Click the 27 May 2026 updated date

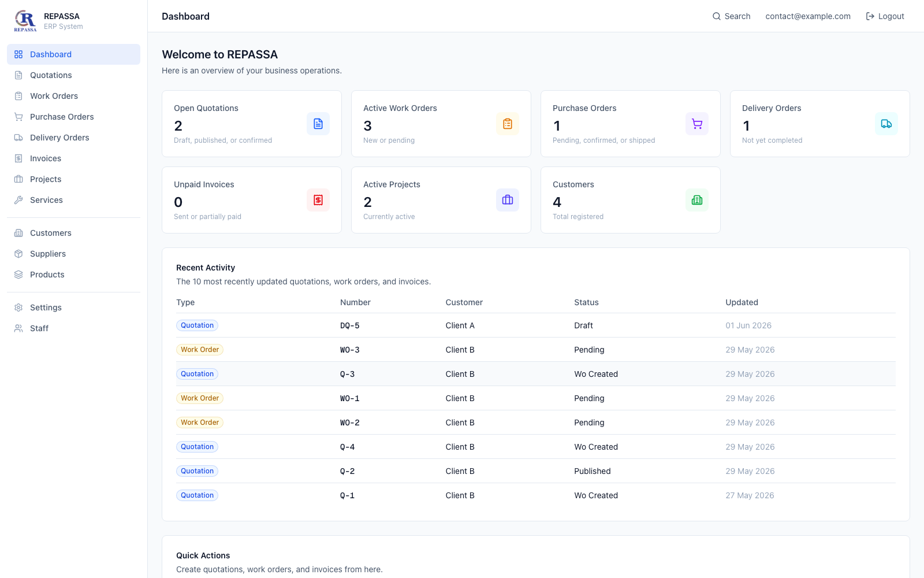750,495
